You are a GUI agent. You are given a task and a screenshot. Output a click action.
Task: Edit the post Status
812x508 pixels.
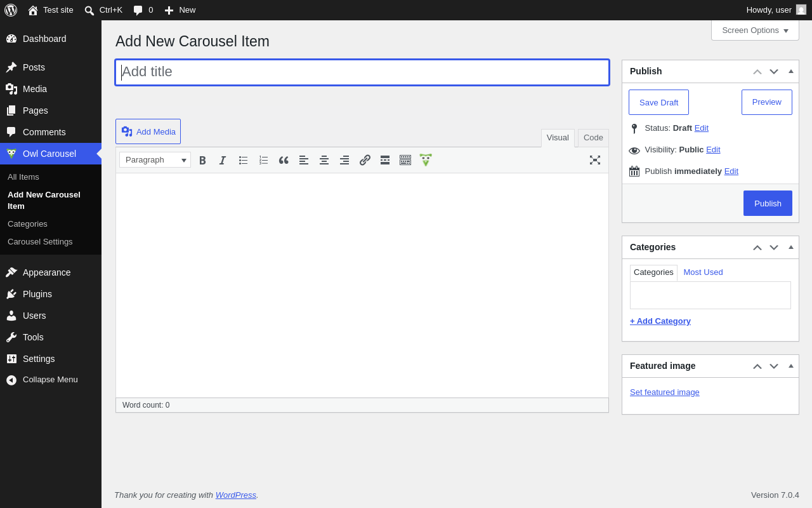[702, 128]
